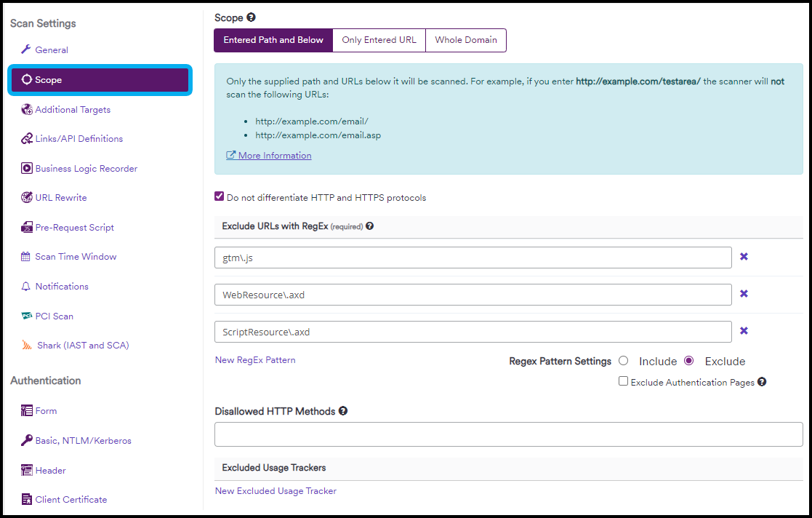The height and width of the screenshot is (518, 812).
Task: Add a New Excluded Usage Tracker
Action: 276,491
